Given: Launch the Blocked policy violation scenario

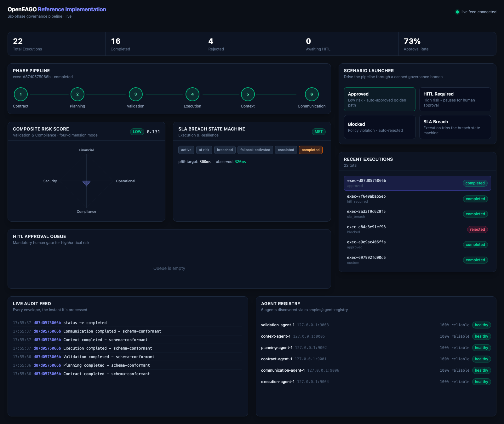Looking at the screenshot, I should [380, 127].
